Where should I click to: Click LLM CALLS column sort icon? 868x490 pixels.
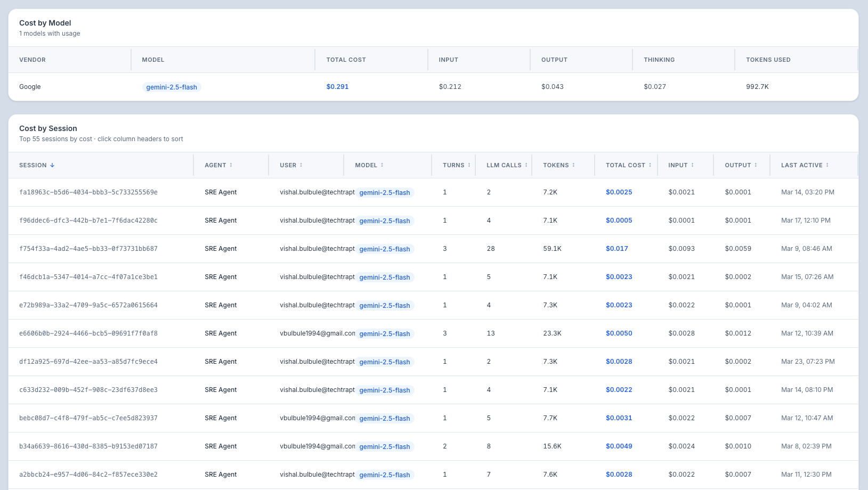(526, 165)
